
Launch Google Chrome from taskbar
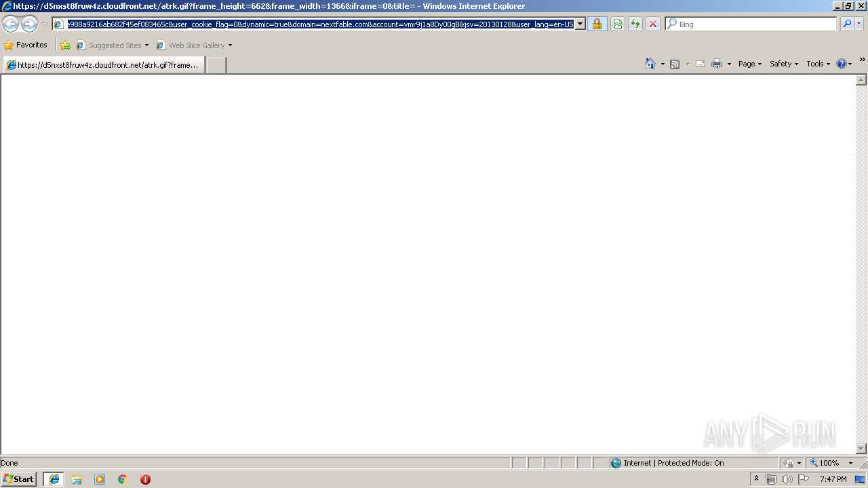[x=123, y=479]
